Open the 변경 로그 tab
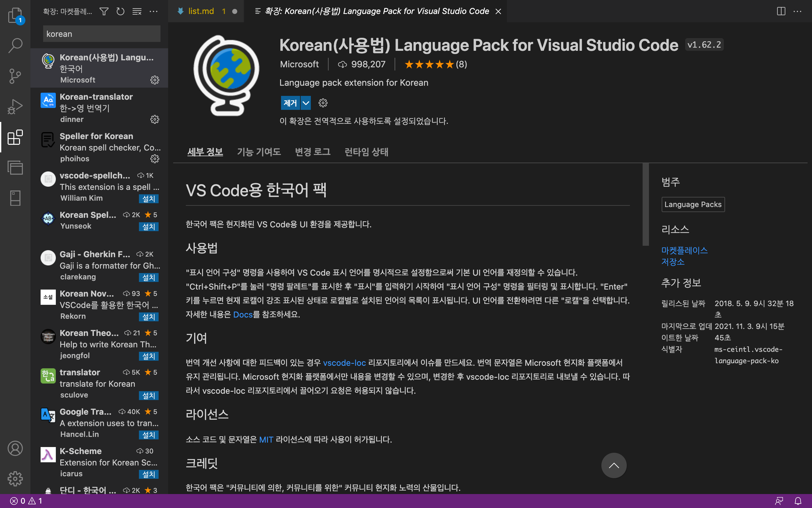Screen dimensions: 812x508 pyautogui.click(x=312, y=152)
